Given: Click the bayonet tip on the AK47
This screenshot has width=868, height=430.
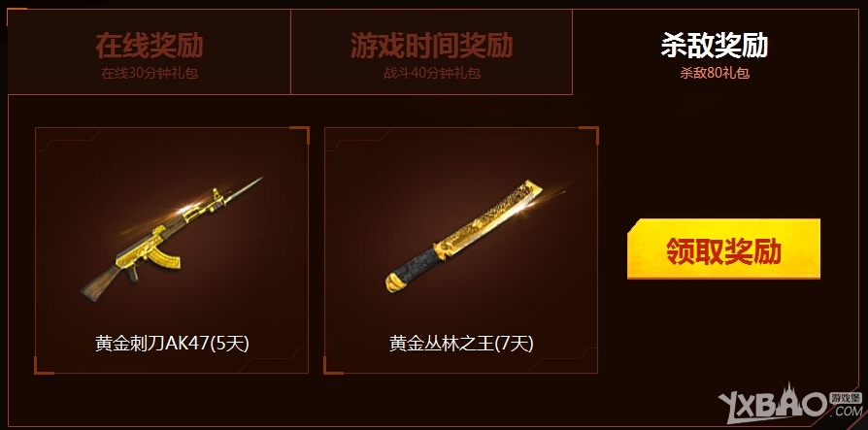Looking at the screenshot, I should [248, 184].
